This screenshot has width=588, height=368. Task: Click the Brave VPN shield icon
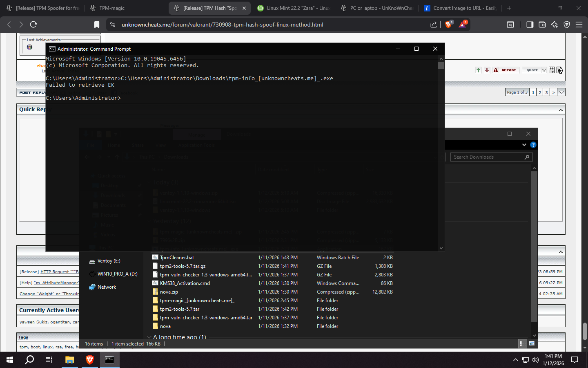pyautogui.click(x=567, y=25)
